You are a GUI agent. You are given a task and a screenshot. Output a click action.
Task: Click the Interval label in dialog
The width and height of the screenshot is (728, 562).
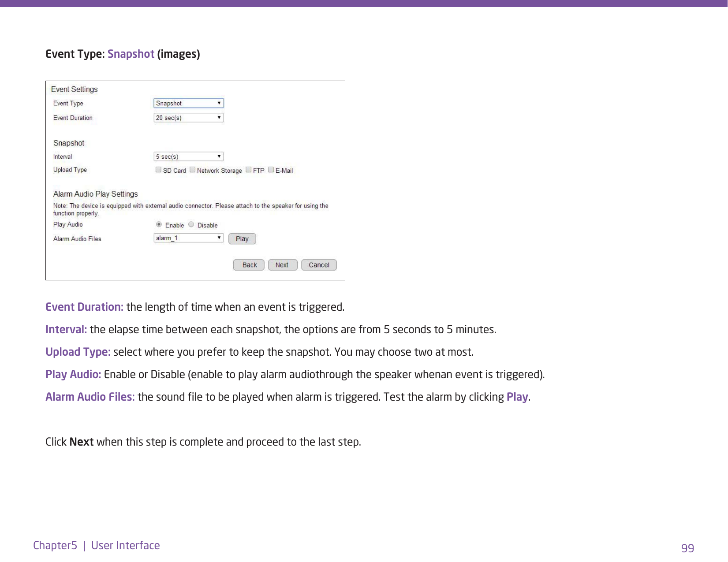(63, 156)
